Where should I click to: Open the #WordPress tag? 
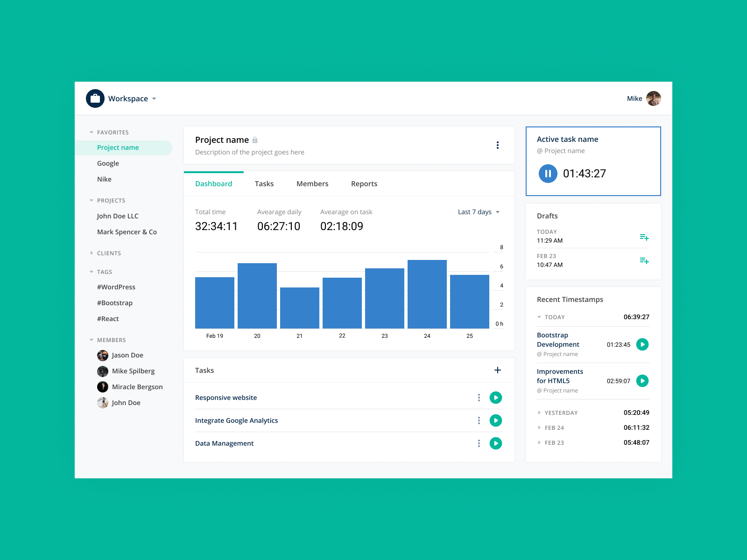click(x=116, y=287)
